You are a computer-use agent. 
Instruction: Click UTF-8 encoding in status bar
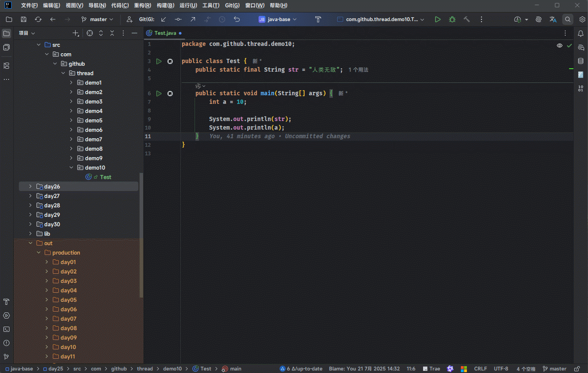pos(501,369)
